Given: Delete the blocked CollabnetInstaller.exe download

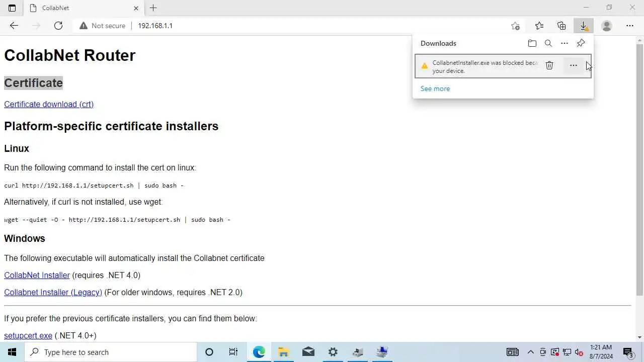Looking at the screenshot, I should (x=549, y=65).
